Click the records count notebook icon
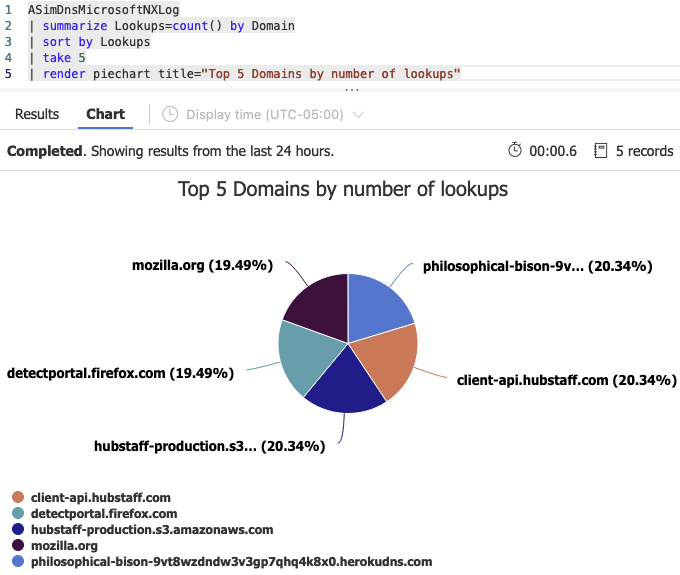This screenshot has height=575, width=680. tap(600, 151)
